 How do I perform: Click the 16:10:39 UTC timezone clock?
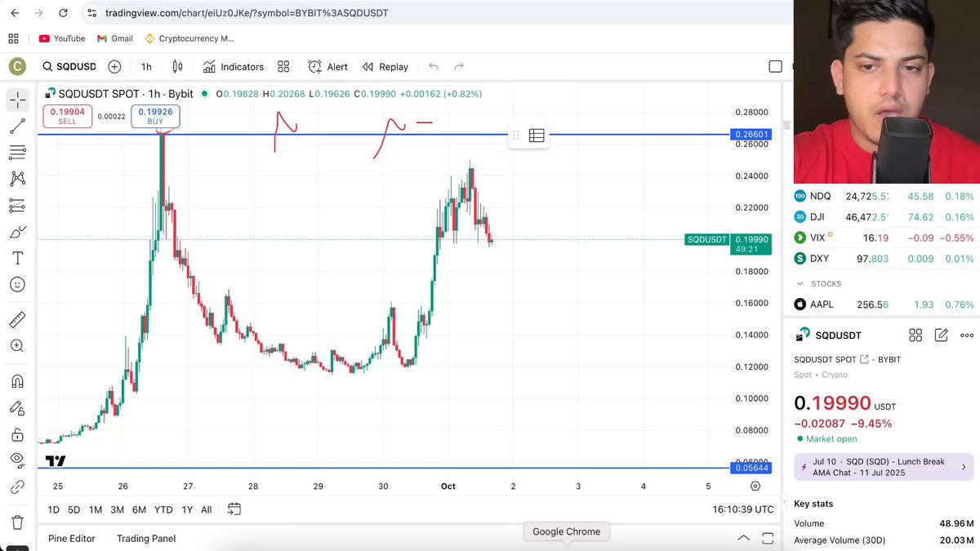click(x=743, y=509)
